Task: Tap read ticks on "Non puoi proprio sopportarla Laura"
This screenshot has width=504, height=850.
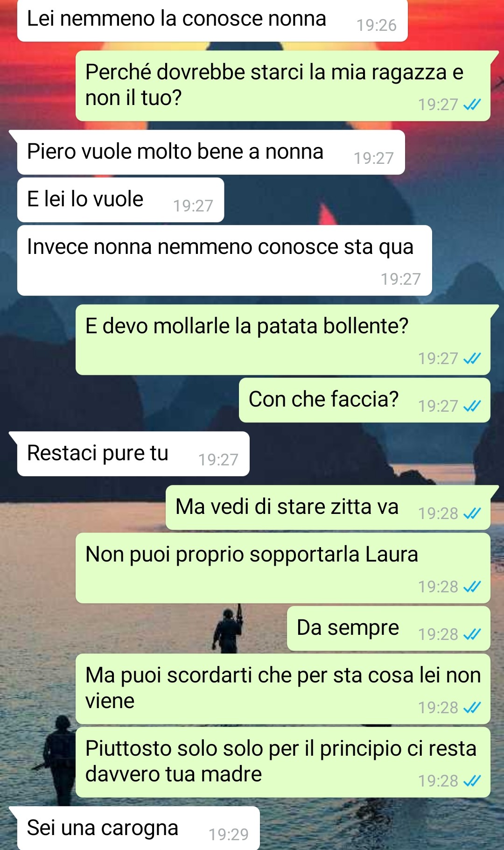Action: 472,587
